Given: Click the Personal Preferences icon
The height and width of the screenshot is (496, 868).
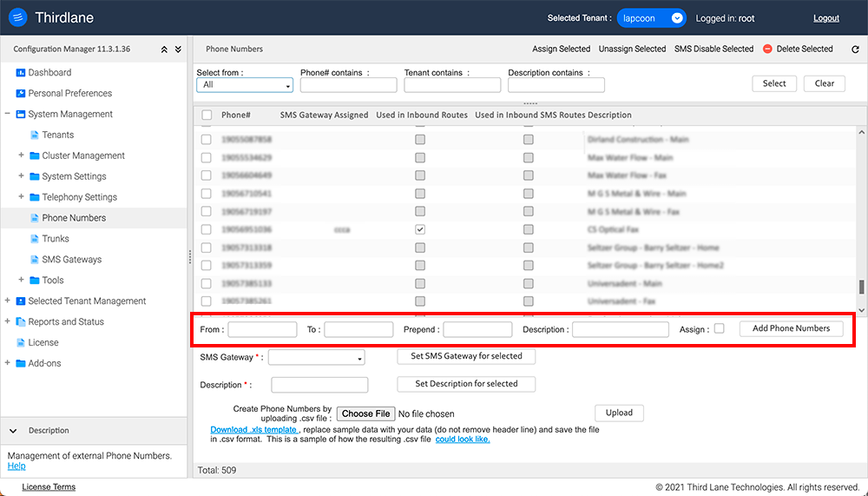Looking at the screenshot, I should [21, 93].
